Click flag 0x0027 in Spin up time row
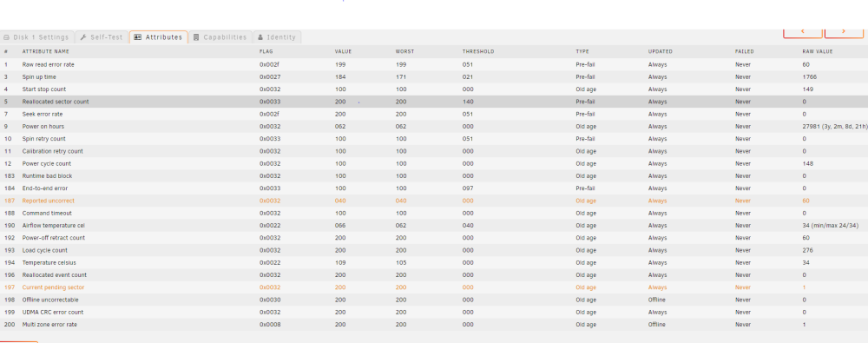Screen dimensions: 868x343 point(270,77)
